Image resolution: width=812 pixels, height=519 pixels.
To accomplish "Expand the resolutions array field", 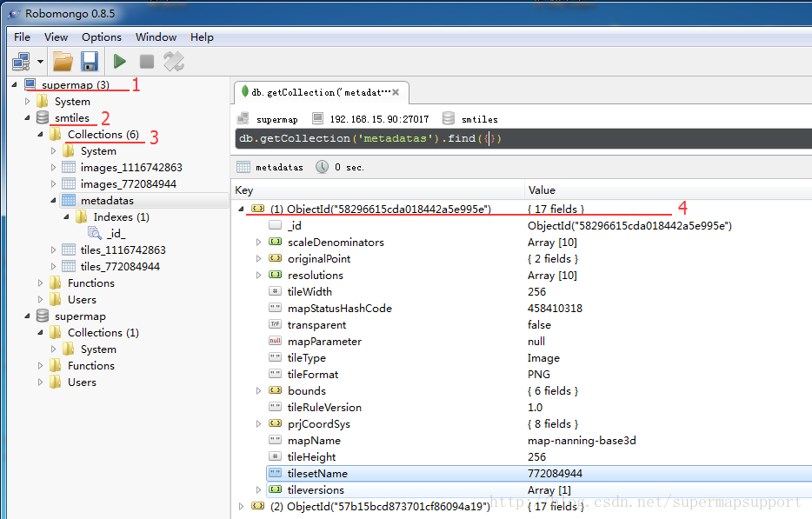I will click(258, 275).
